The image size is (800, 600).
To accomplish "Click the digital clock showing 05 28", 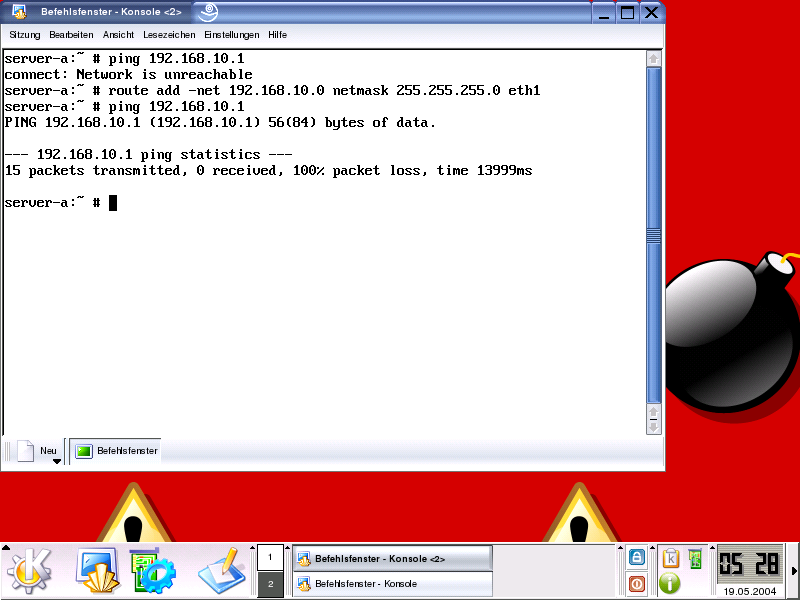I will click(749, 565).
